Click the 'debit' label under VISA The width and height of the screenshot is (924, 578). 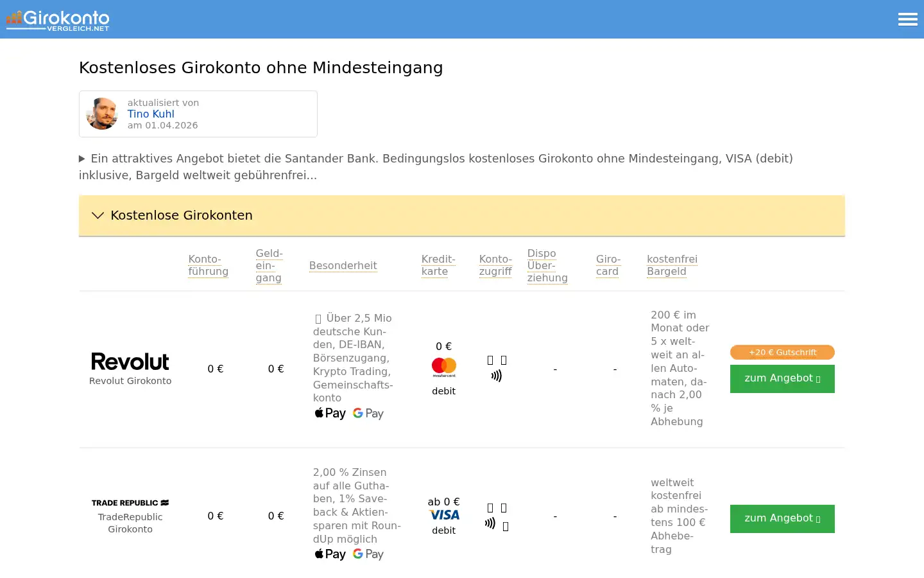click(444, 530)
